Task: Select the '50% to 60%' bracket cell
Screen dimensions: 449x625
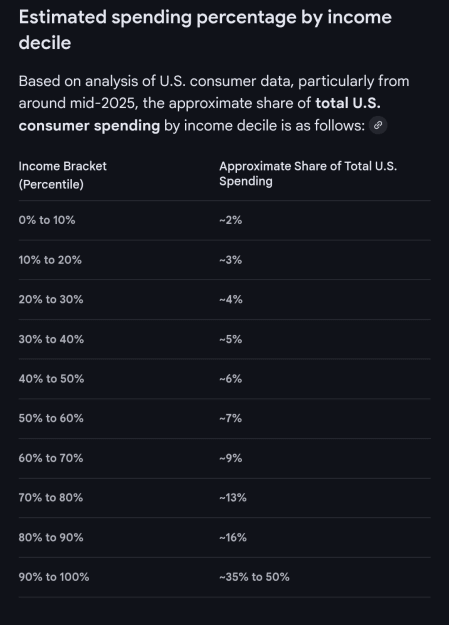Action: (51, 418)
